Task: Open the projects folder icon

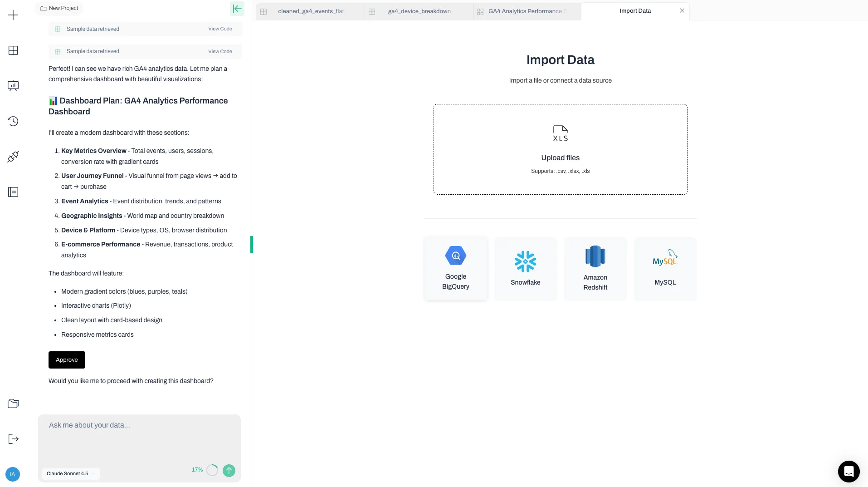Action: point(13,403)
